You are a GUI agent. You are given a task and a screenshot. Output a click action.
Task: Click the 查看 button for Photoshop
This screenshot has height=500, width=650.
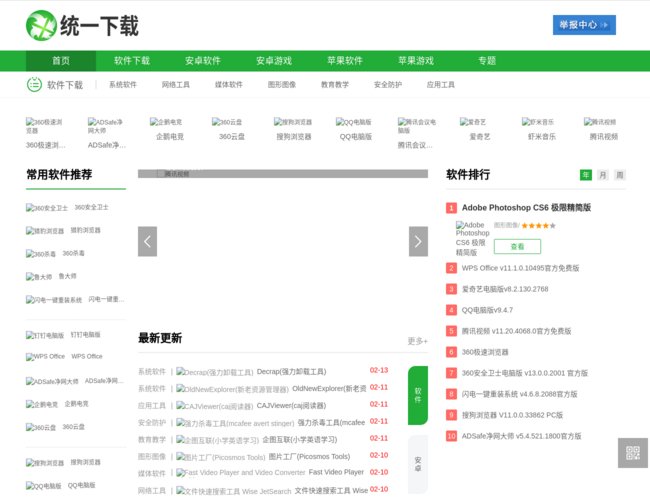517,246
